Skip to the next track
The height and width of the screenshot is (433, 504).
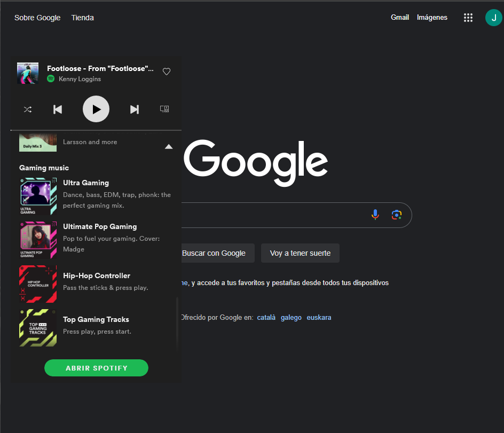click(135, 109)
